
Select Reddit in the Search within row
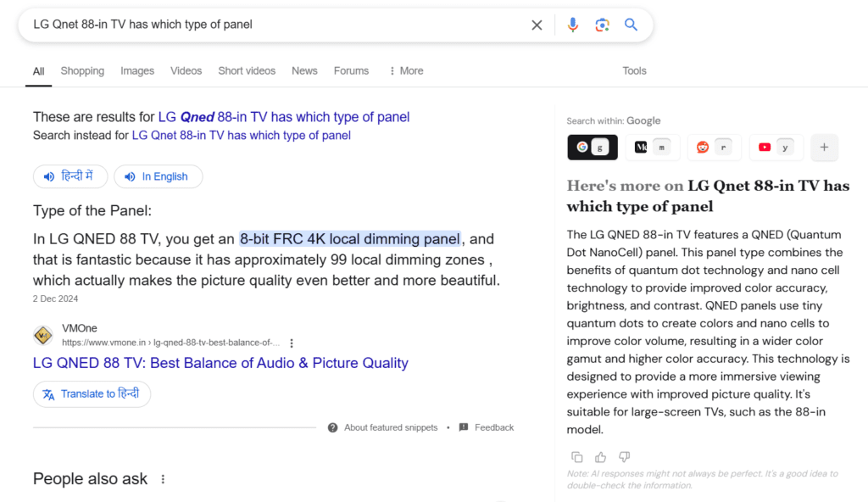(714, 148)
